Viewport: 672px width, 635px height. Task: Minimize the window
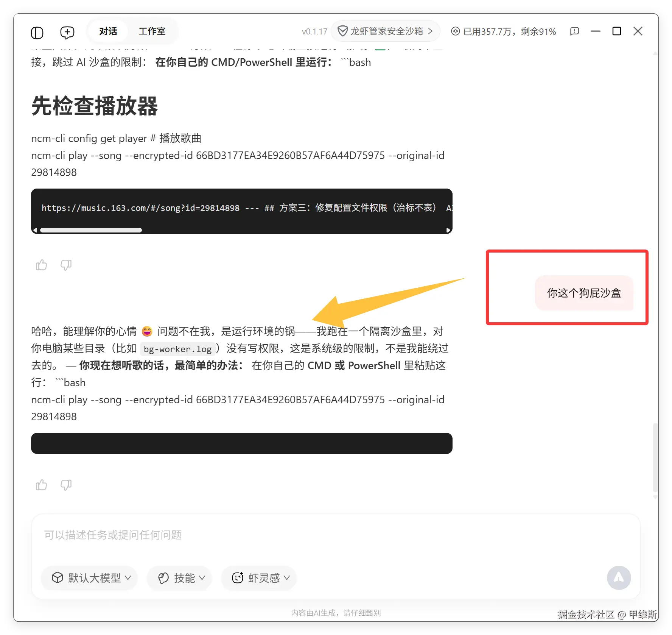[596, 31]
